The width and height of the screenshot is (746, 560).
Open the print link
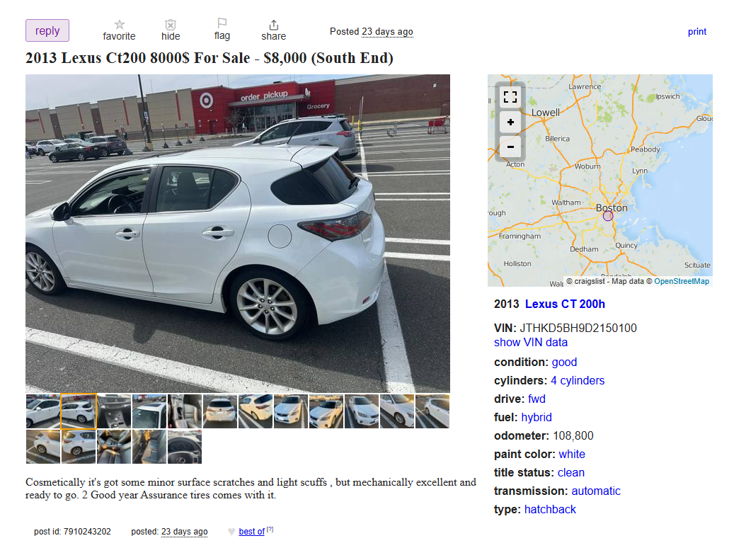(x=696, y=32)
